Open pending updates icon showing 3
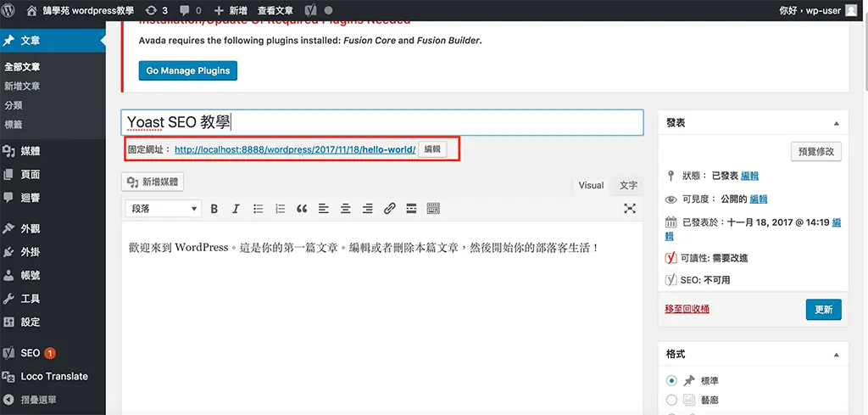Image resolution: width=868 pixels, height=415 pixels. (156, 10)
